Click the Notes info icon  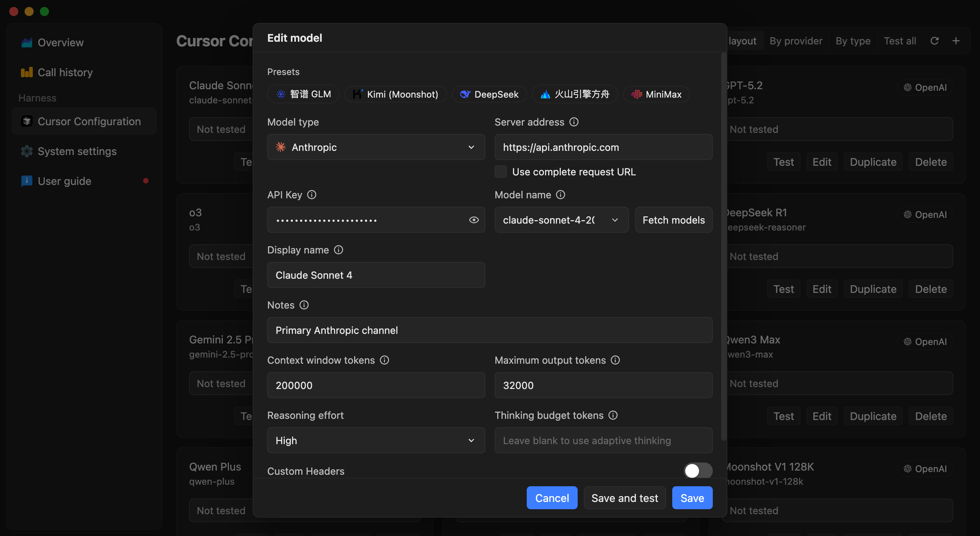pos(304,305)
